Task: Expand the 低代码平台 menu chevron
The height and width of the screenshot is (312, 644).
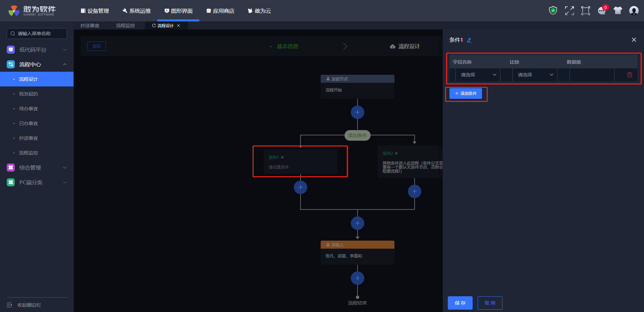Action: (65, 50)
